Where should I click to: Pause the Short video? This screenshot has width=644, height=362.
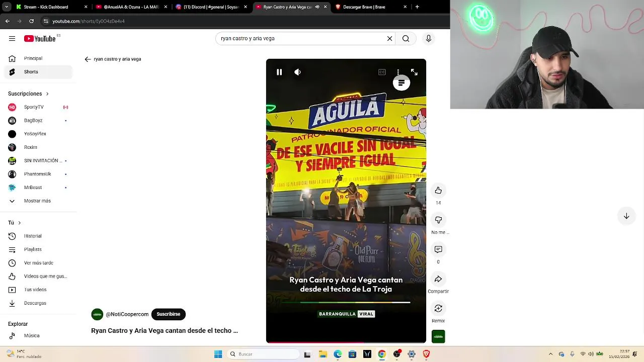(279, 72)
